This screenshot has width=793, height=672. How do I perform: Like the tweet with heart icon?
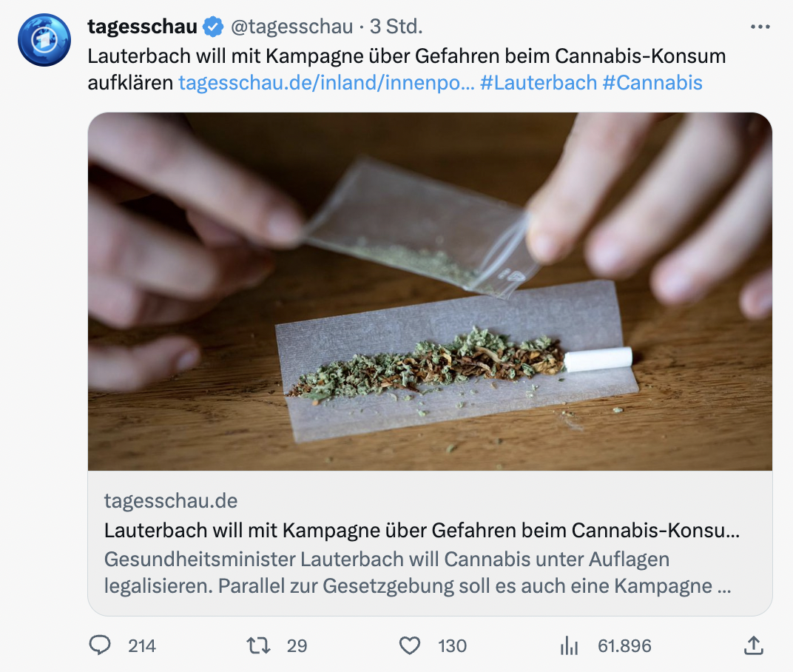point(410,645)
